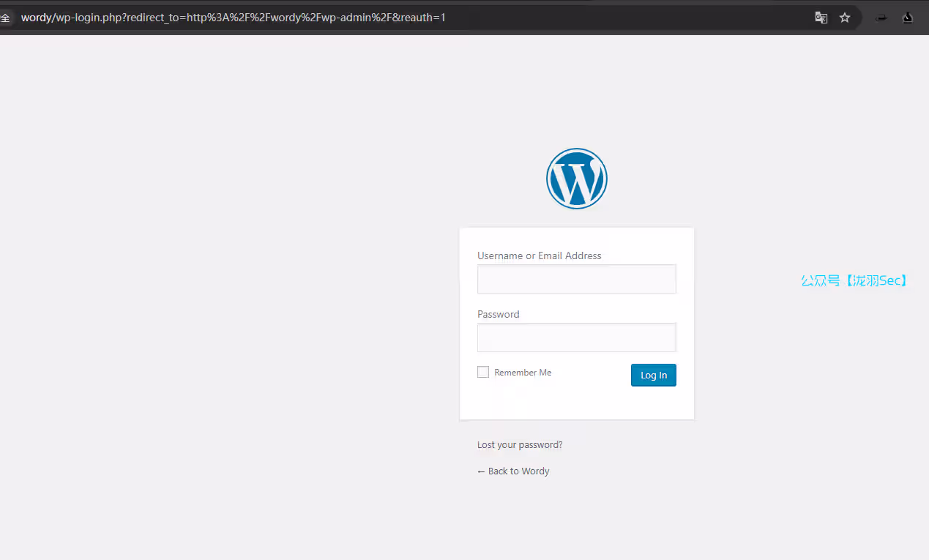Screen dimensions: 929x560
Task: Tick the Remember Me checkbox
Action: coord(483,372)
